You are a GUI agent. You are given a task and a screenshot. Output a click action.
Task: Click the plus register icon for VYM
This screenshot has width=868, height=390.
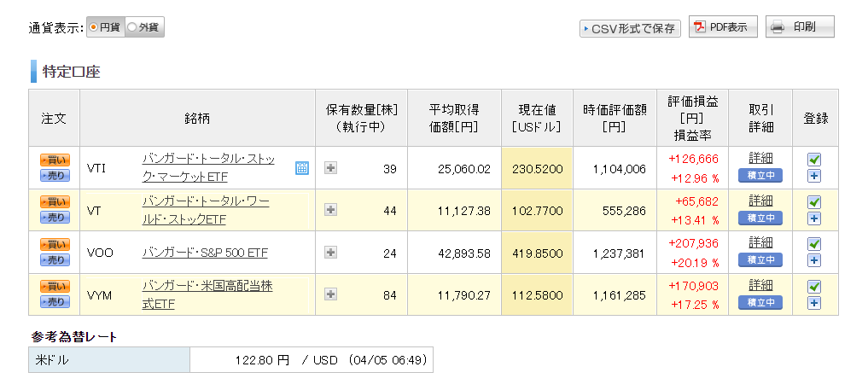click(x=813, y=303)
